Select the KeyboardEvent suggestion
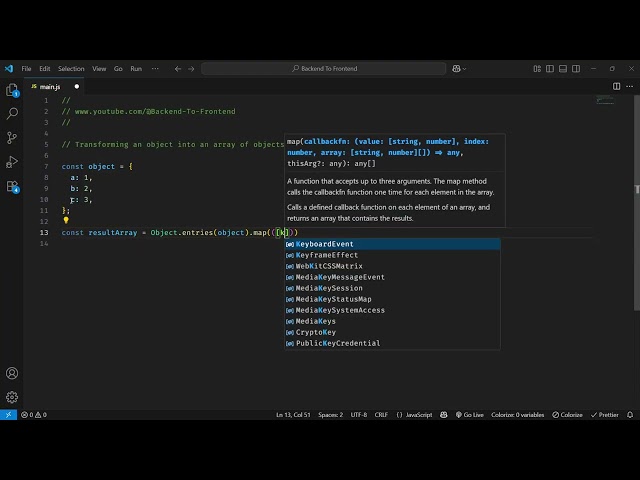Screen dimensions: 640x480 [392, 244]
